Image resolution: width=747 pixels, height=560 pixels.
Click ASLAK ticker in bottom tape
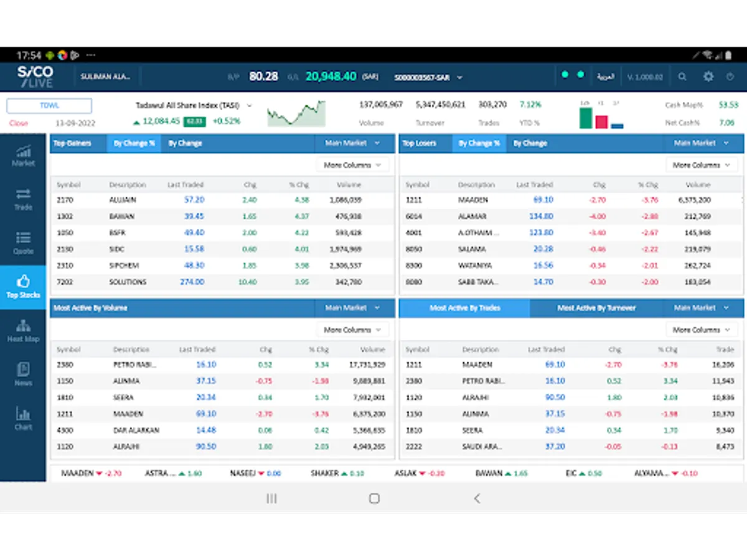point(420,474)
